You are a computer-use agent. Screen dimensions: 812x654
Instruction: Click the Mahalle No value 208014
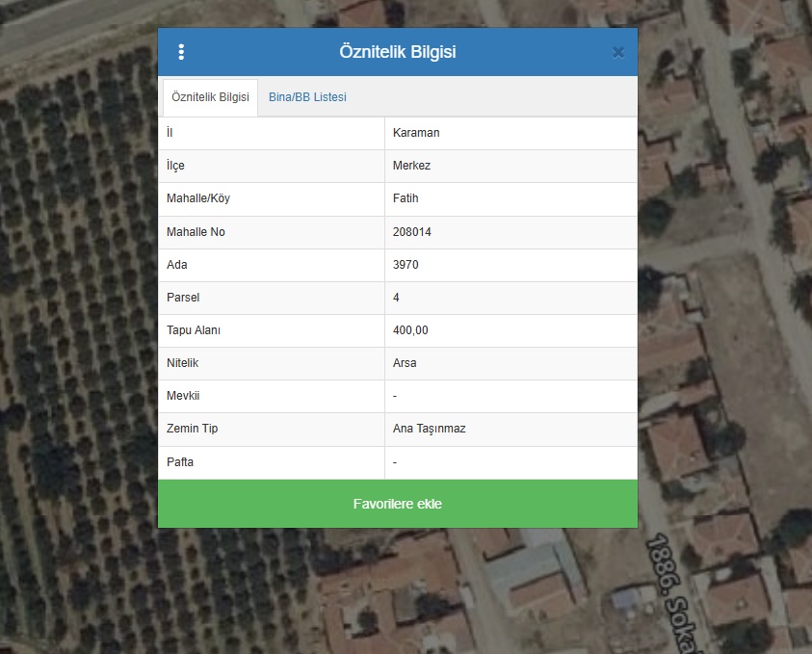(412, 232)
